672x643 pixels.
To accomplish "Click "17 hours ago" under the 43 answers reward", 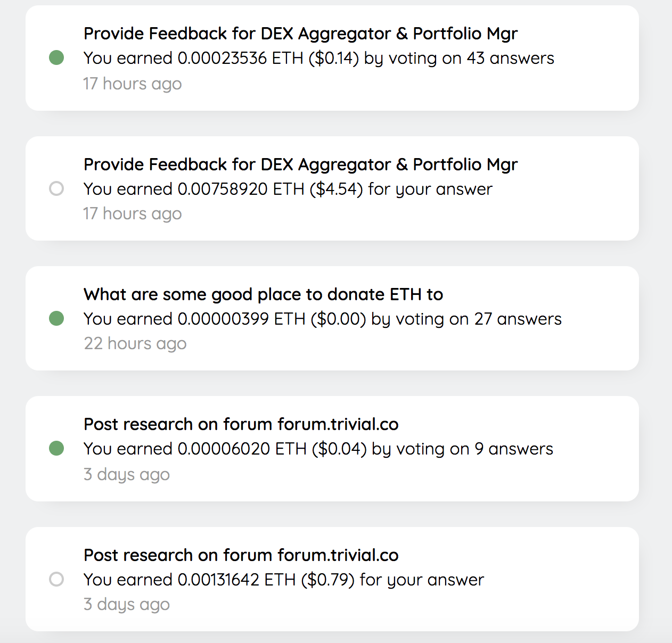I will (133, 84).
